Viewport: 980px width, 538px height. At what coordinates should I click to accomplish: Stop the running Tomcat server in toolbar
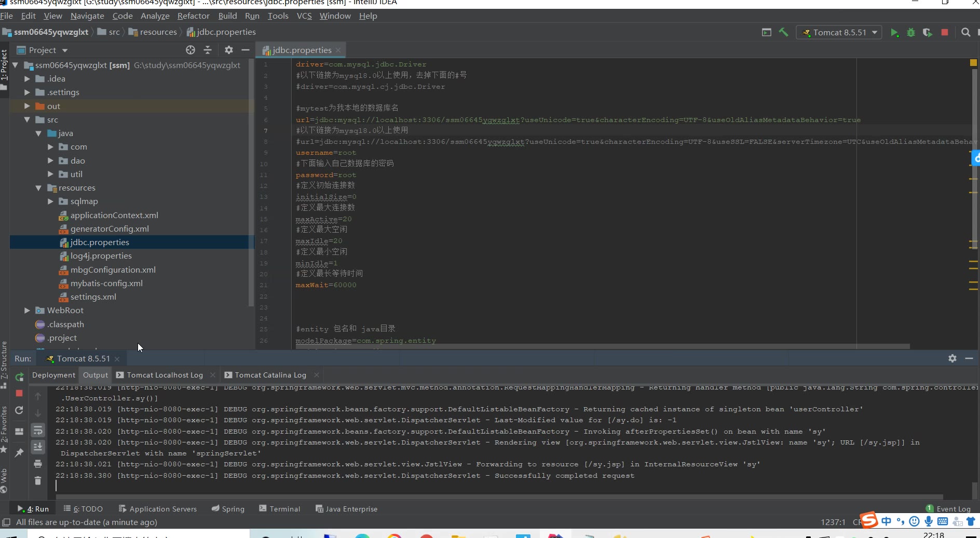[945, 33]
